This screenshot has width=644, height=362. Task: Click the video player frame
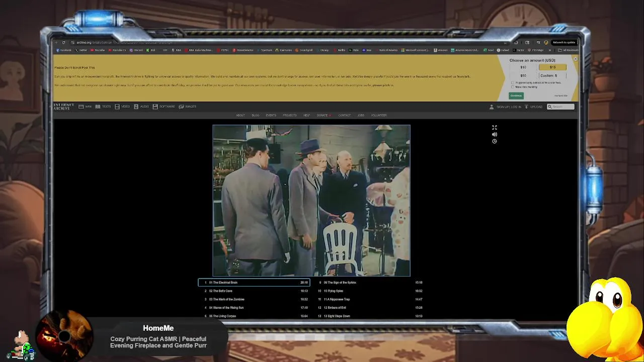coord(311,201)
